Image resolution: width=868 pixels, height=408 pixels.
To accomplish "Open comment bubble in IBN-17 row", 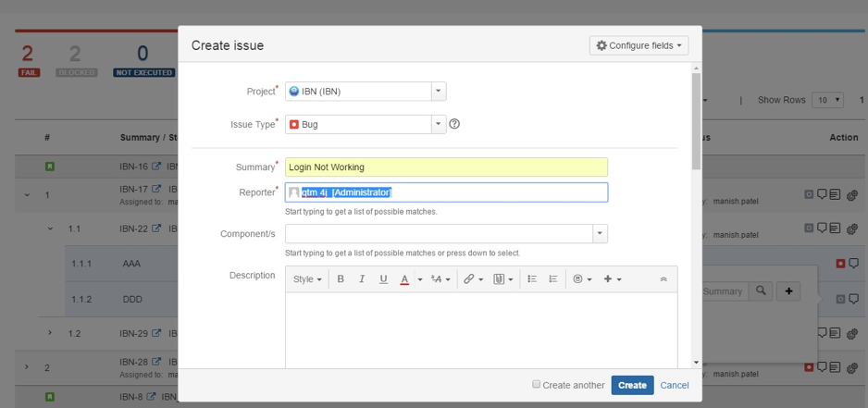I will tap(822, 195).
